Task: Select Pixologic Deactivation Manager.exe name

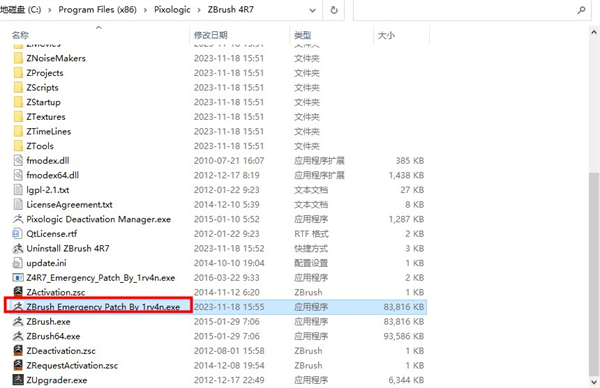Action: tap(99, 219)
